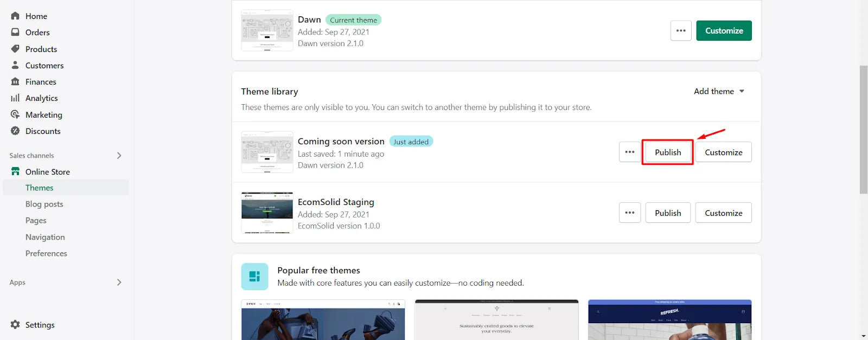
Task: Click the EcomSolid Staging title
Action: click(336, 202)
